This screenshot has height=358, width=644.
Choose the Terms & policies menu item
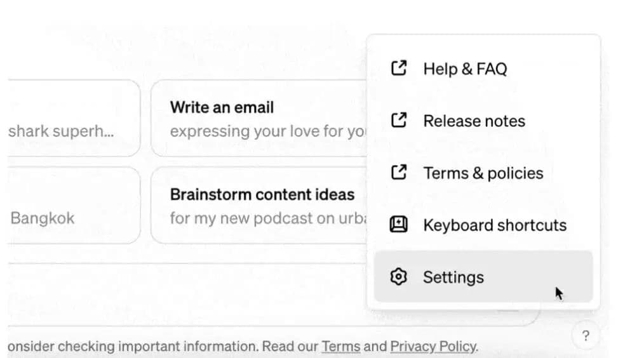pos(483,173)
